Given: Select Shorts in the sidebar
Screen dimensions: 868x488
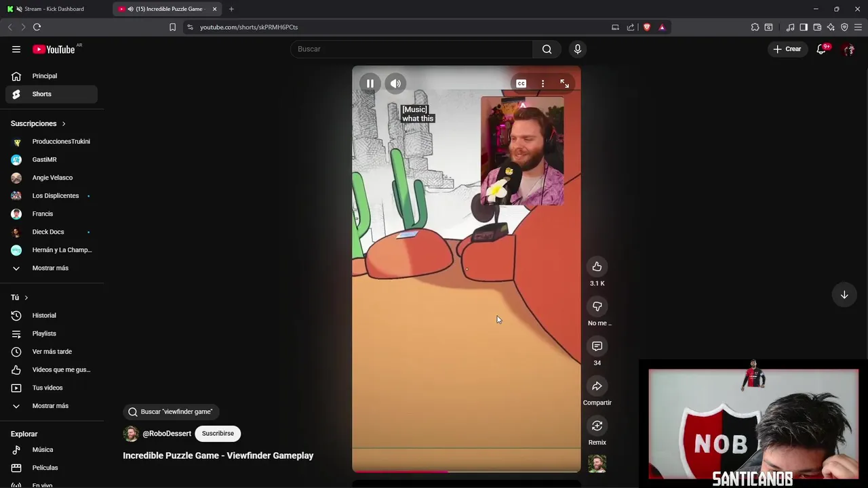Looking at the screenshot, I should pos(52,94).
